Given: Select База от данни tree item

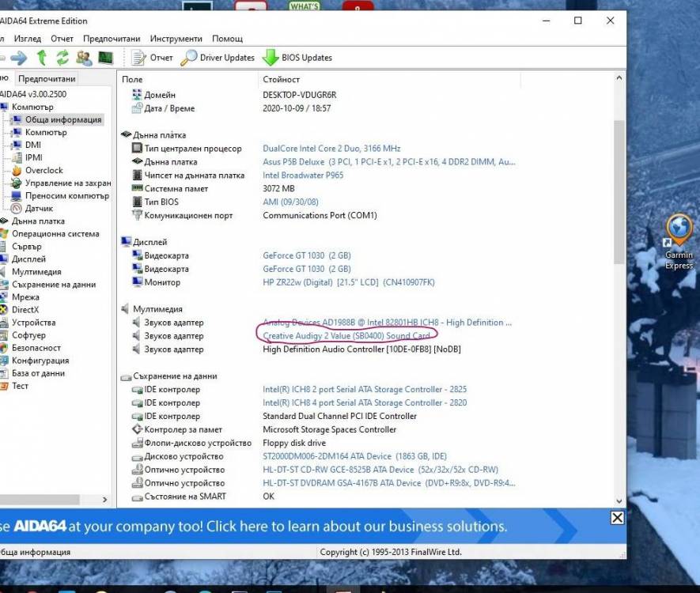Looking at the screenshot, I should click(x=39, y=373).
